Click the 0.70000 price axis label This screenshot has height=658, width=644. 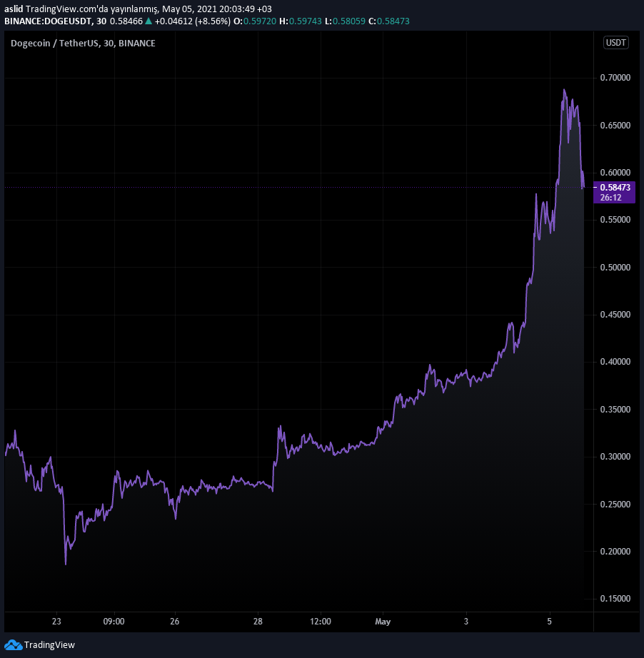click(x=615, y=78)
